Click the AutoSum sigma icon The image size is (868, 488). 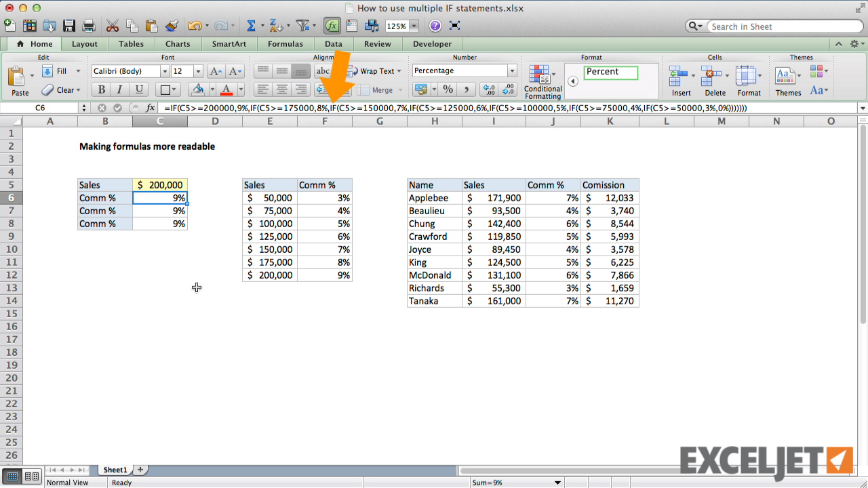(251, 26)
